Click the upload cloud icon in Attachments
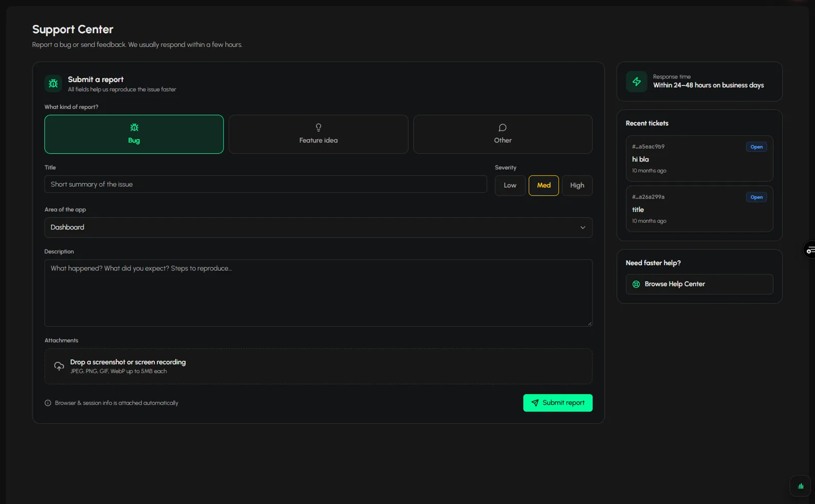815x504 pixels. click(x=59, y=366)
